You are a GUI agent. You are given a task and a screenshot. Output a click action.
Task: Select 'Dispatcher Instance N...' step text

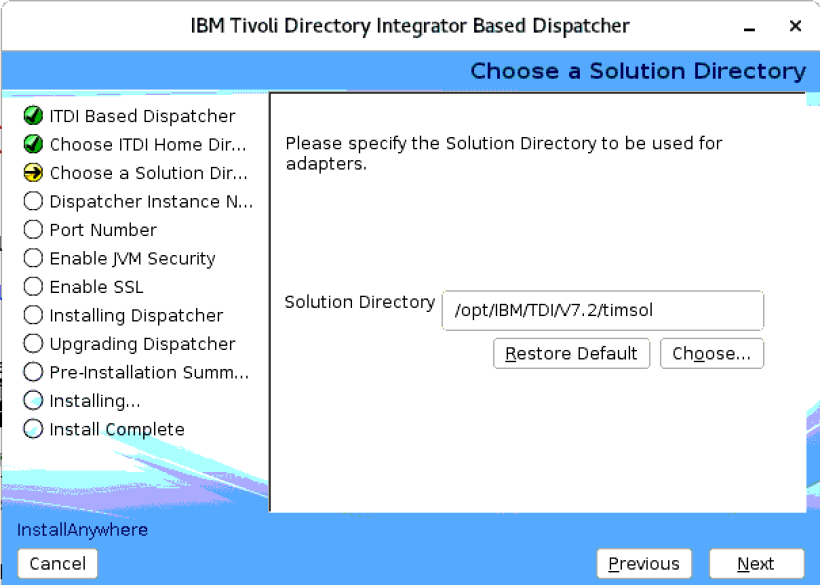(x=151, y=201)
